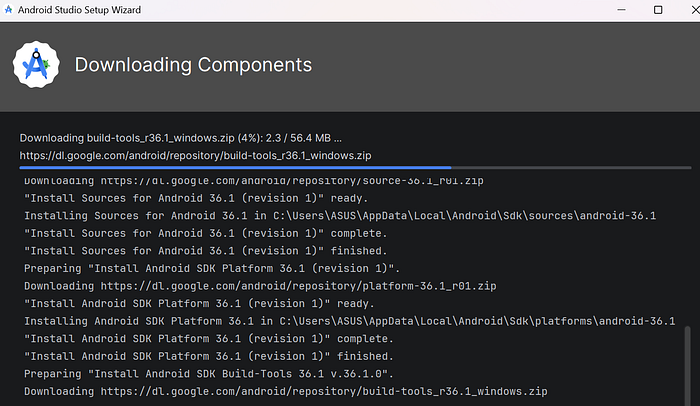Click the "Install Android SDK Platform" finished line

[x=209, y=356]
